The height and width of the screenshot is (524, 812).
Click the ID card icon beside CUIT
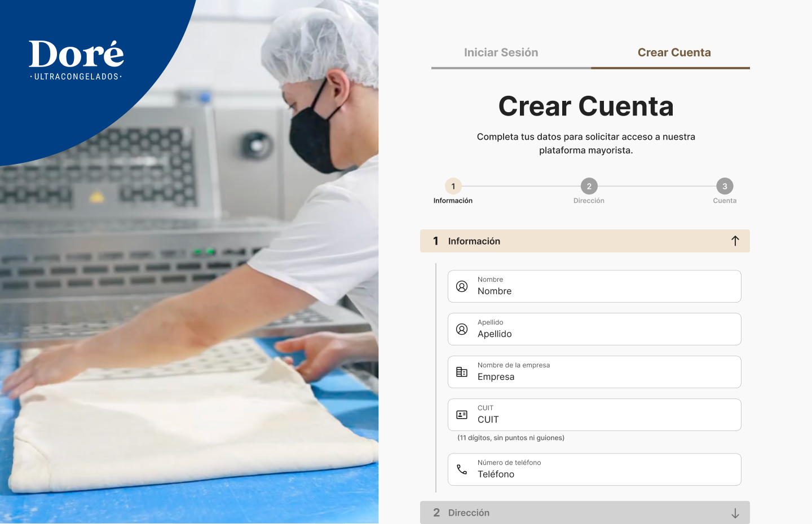[x=462, y=415]
